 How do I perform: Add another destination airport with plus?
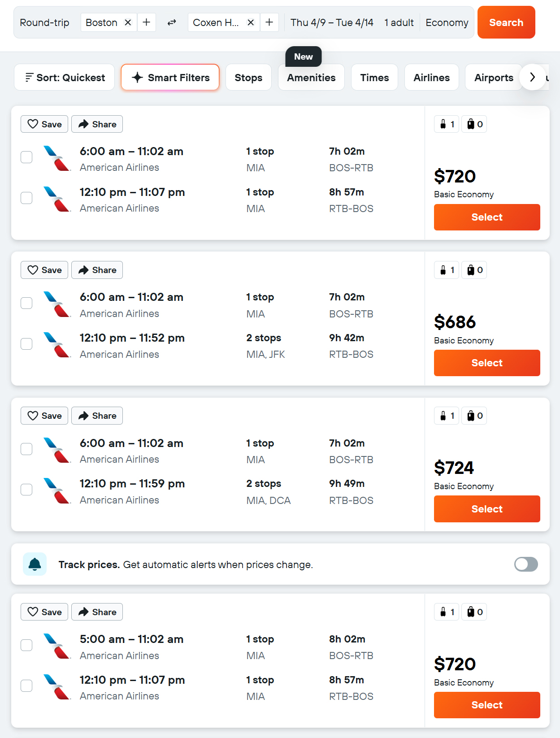pyautogui.click(x=269, y=22)
